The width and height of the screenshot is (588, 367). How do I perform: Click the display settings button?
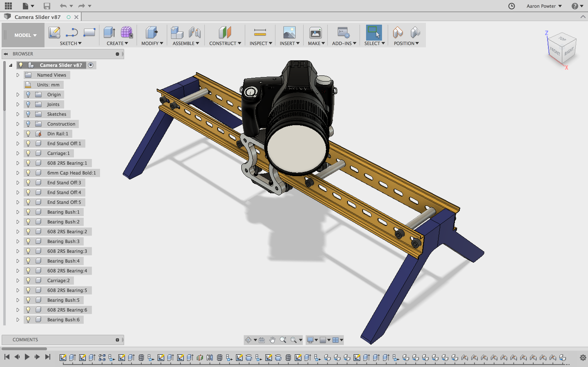click(312, 340)
